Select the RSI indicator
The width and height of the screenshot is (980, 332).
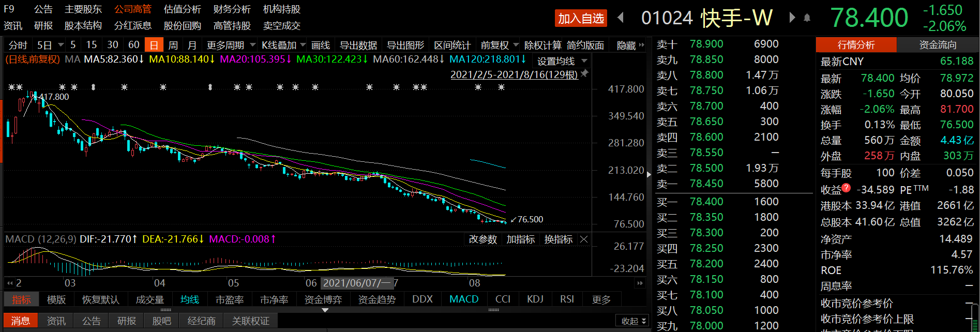pos(567,299)
